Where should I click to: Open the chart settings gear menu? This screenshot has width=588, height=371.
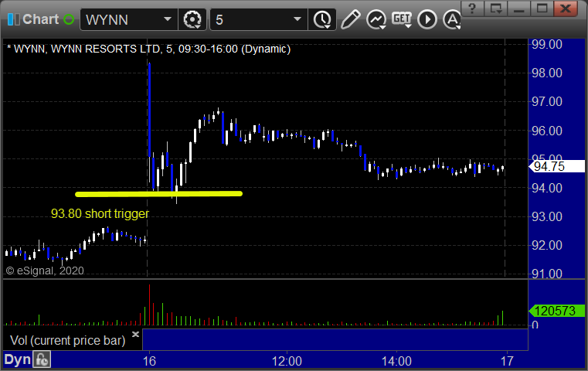click(x=192, y=19)
